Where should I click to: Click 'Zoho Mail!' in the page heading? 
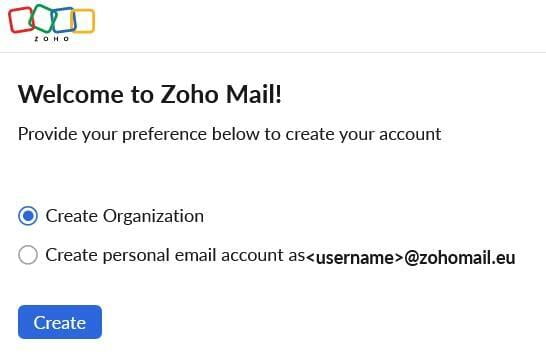coord(221,94)
